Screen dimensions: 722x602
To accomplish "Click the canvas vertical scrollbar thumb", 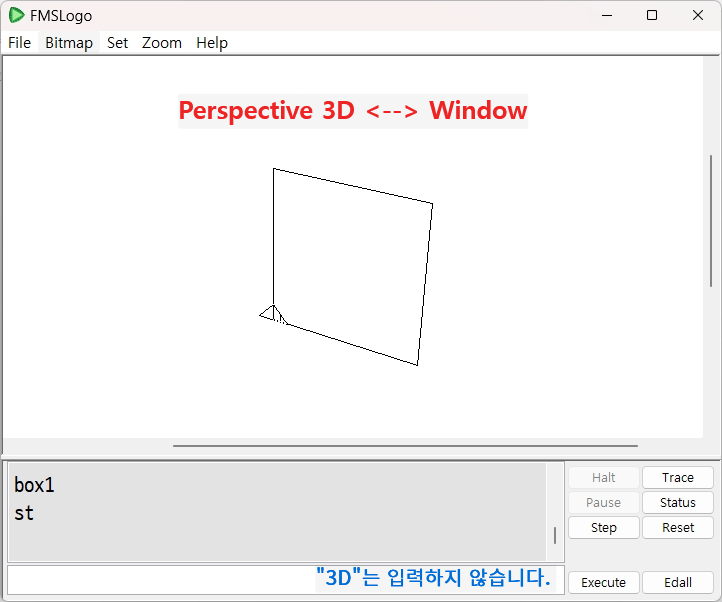I will click(x=711, y=221).
